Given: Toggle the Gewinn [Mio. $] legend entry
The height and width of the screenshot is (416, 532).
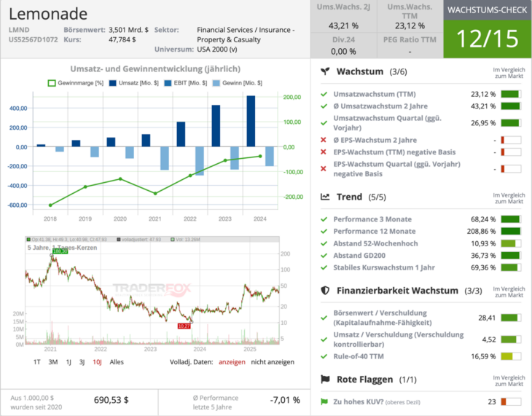Looking at the screenshot, I should coord(237,83).
